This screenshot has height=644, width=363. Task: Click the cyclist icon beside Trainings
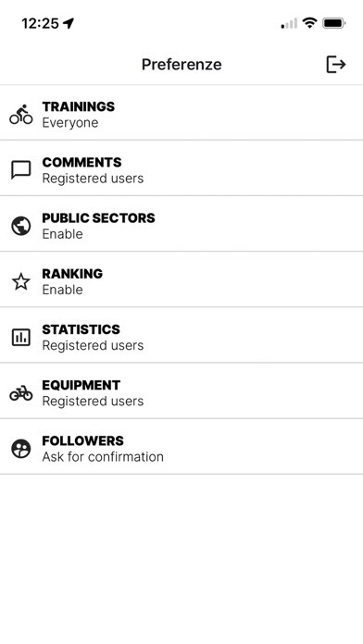(21, 114)
